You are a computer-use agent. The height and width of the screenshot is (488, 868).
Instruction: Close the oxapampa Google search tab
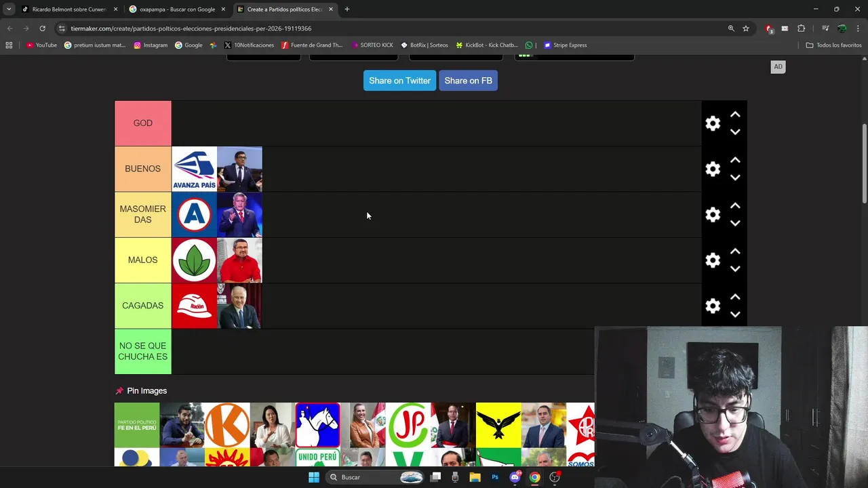coord(223,9)
